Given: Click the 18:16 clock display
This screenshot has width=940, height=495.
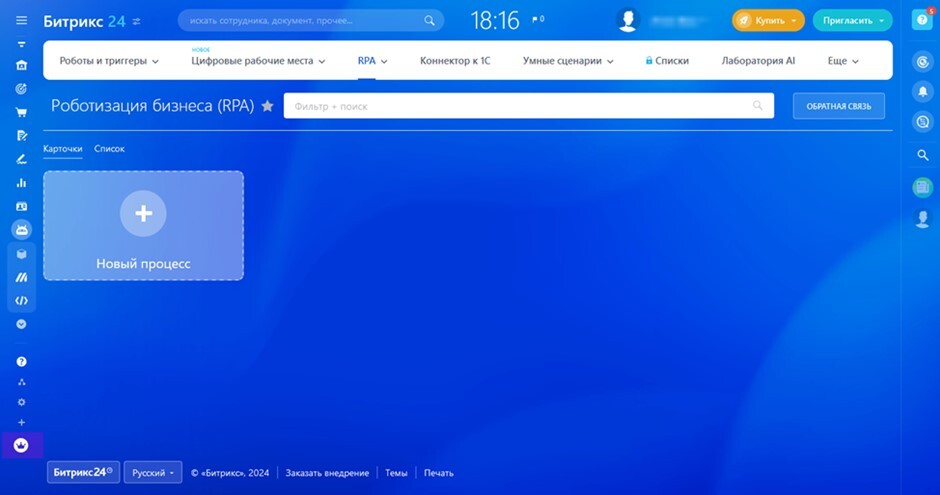Looking at the screenshot, I should (x=495, y=20).
